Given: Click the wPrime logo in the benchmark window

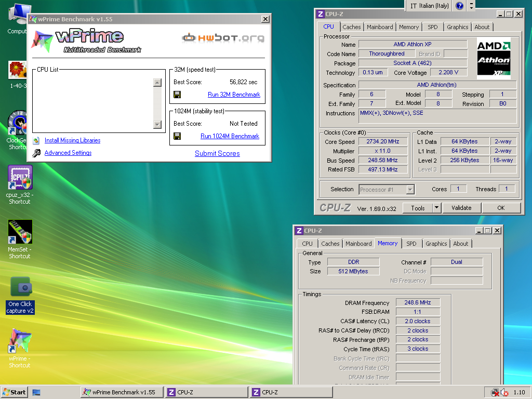Looking at the screenshot, I should (x=87, y=41).
